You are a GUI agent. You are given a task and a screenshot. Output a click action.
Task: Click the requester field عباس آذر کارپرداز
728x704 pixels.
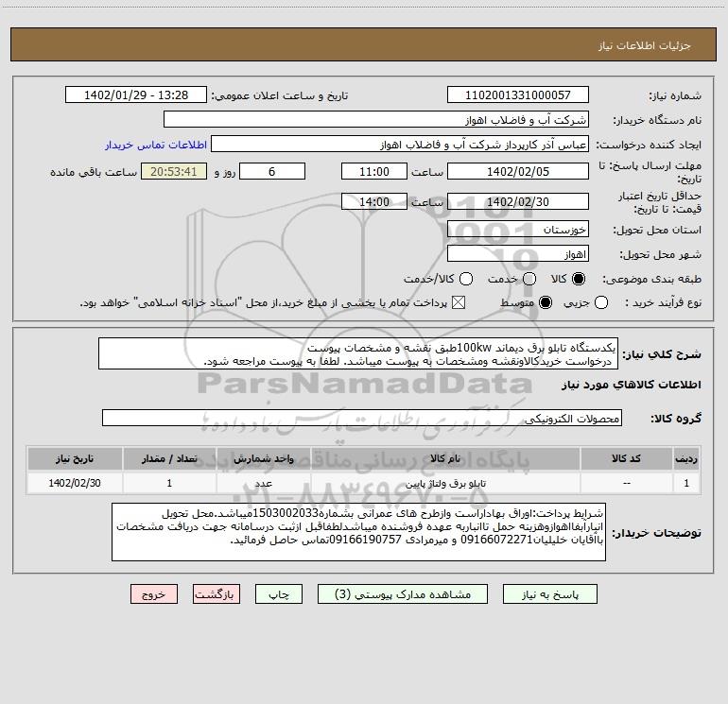(400, 145)
